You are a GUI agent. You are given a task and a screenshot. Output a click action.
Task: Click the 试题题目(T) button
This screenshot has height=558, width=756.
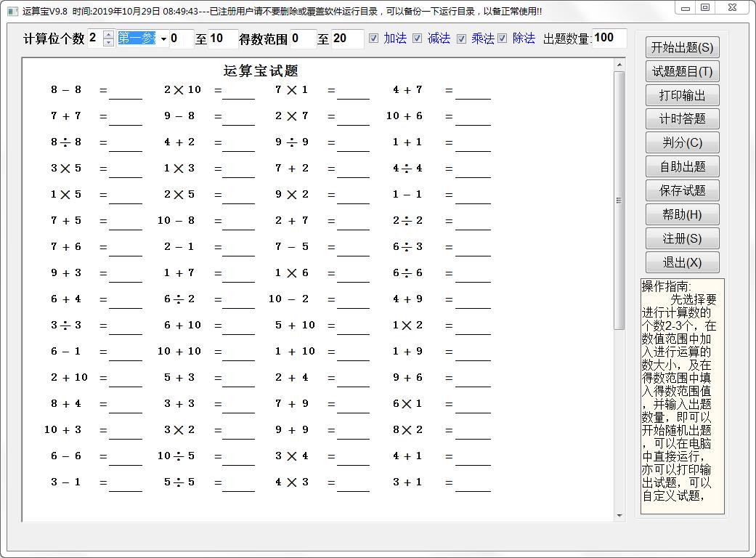(682, 71)
